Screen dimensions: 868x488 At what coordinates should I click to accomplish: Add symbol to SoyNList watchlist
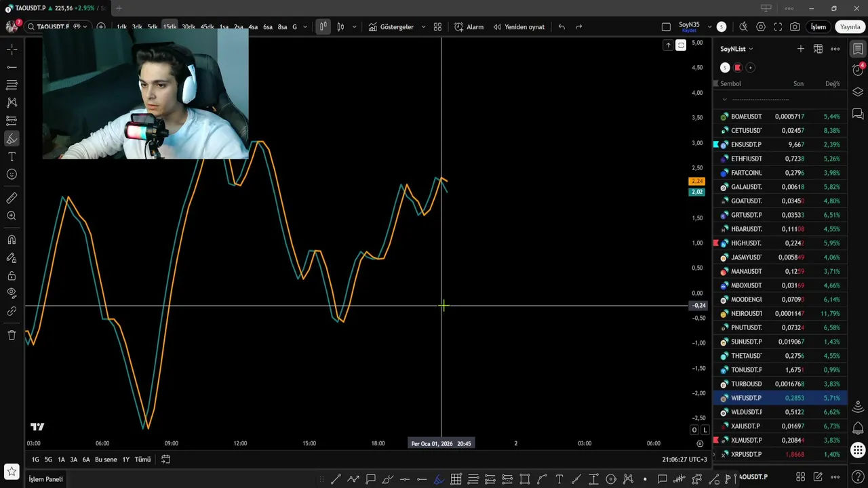click(x=801, y=49)
